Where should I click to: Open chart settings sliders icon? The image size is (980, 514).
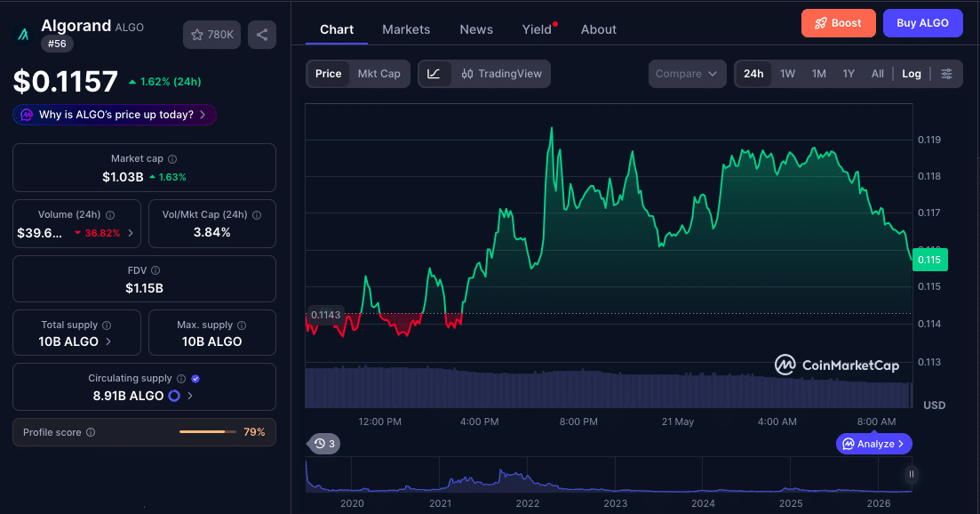[x=947, y=74]
